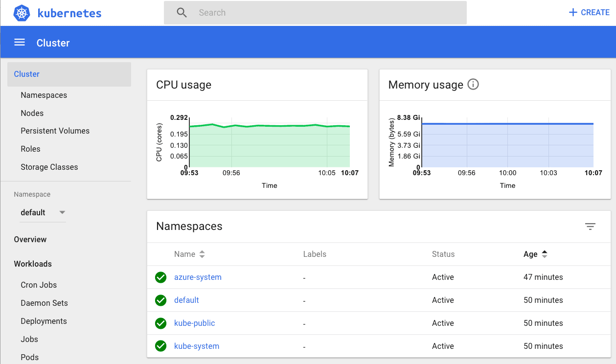Open the Namespaces filter icon
This screenshot has height=364, width=616.
click(590, 226)
